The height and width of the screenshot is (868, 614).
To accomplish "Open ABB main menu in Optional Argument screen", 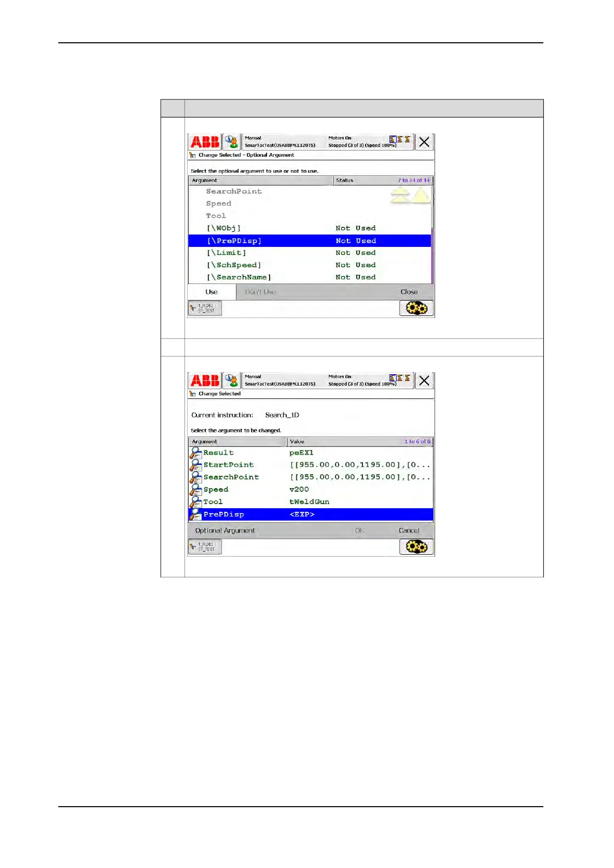I will (x=205, y=142).
